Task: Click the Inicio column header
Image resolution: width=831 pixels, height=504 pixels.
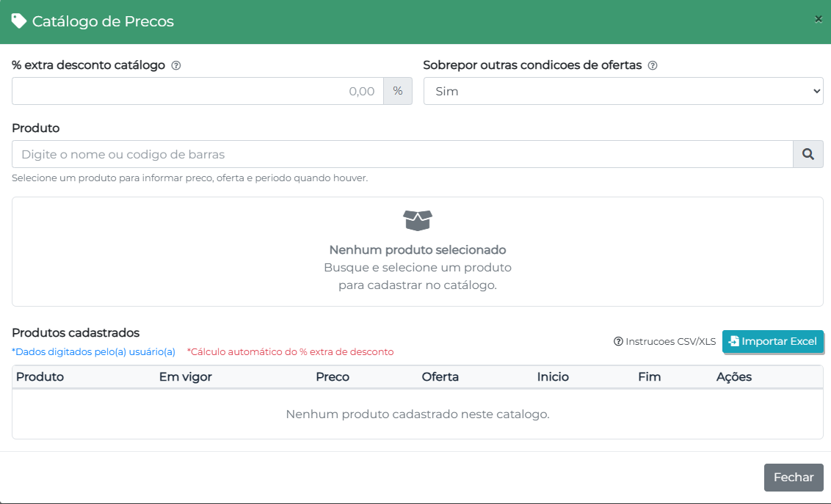Action: (x=553, y=377)
